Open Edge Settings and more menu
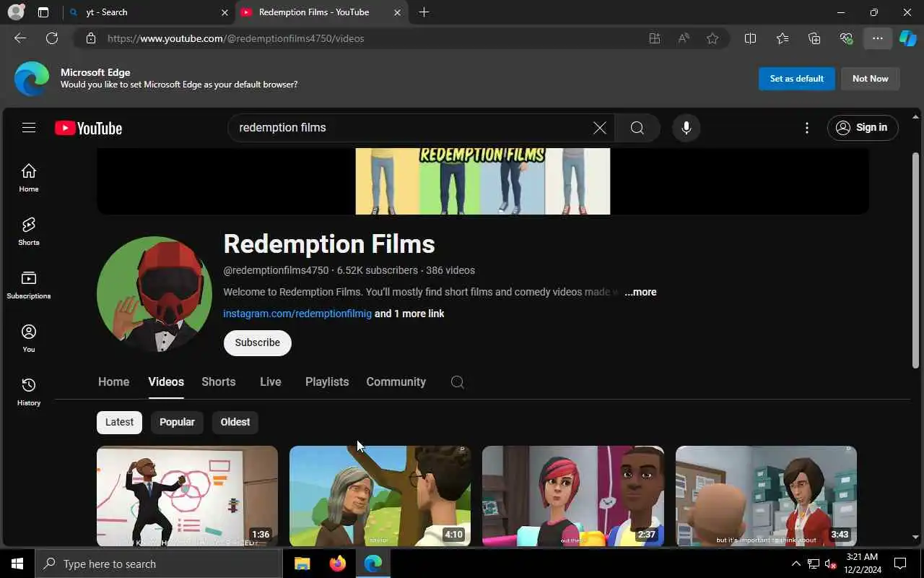Screen dimensions: 924x578 pos(878,38)
